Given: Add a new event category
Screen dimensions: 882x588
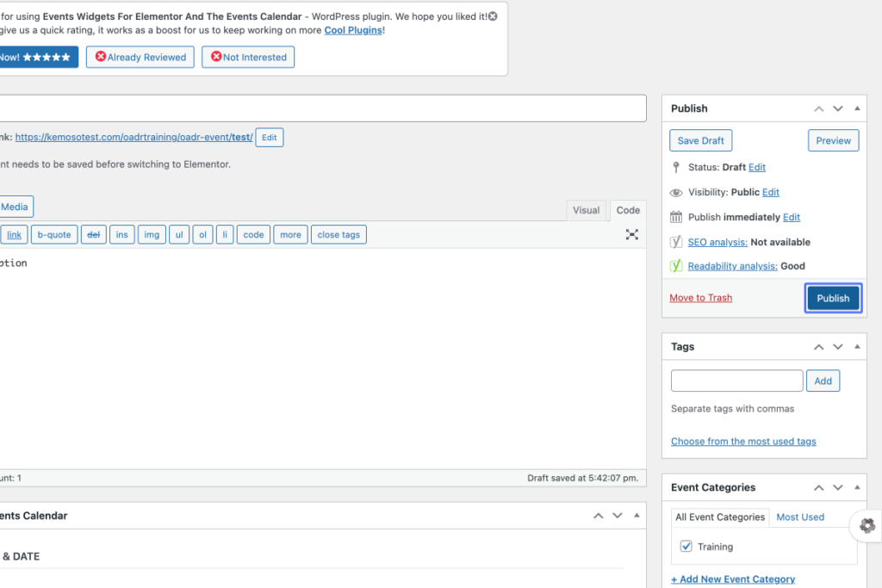Looking at the screenshot, I should click(x=733, y=579).
